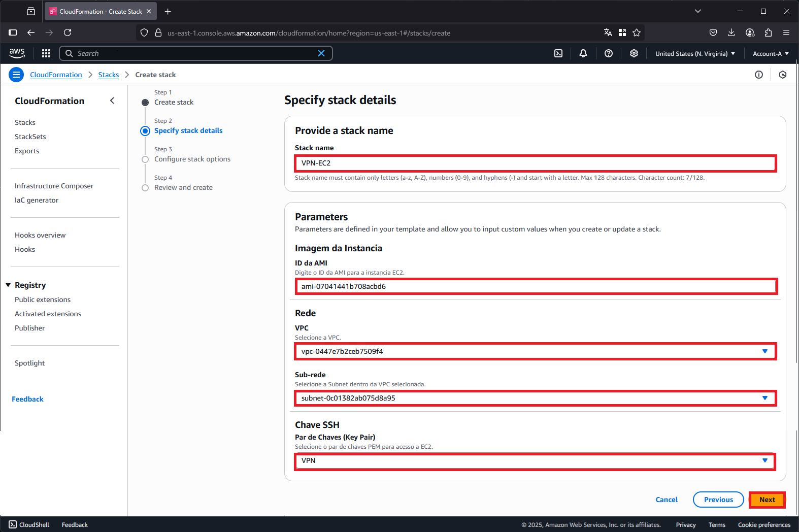This screenshot has width=799, height=532.
Task: Click the Cancel link
Action: coord(667,500)
